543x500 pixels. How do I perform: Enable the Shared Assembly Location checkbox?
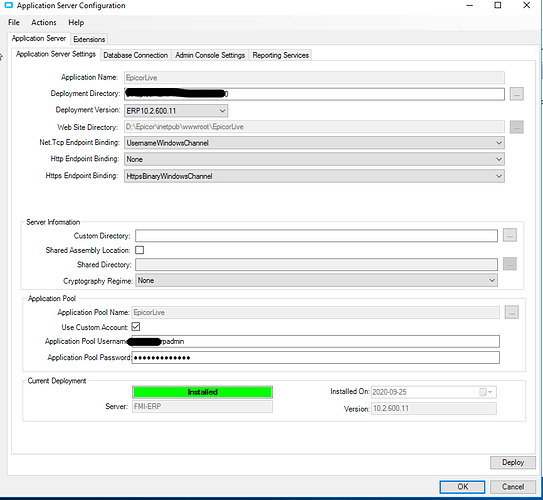pos(140,250)
